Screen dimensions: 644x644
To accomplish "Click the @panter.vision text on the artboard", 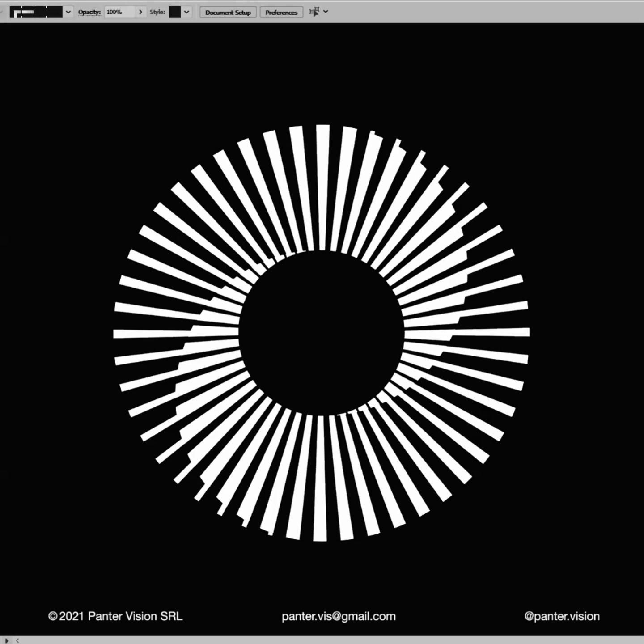I will [x=562, y=616].
